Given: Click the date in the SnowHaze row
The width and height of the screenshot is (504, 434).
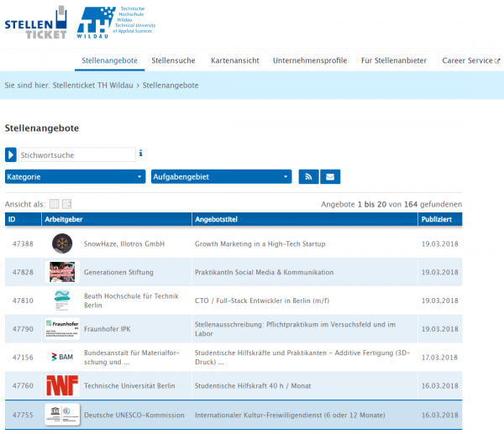Looking at the screenshot, I should click(439, 244).
